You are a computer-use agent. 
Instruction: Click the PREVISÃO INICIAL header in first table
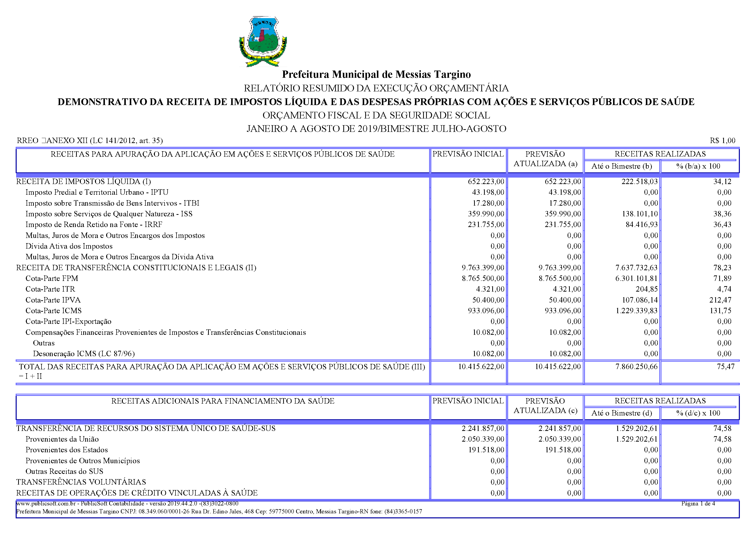(x=468, y=154)
